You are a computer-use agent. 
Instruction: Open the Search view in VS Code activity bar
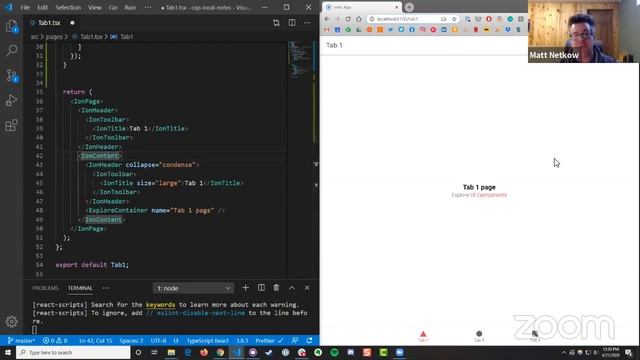[x=11, y=51]
